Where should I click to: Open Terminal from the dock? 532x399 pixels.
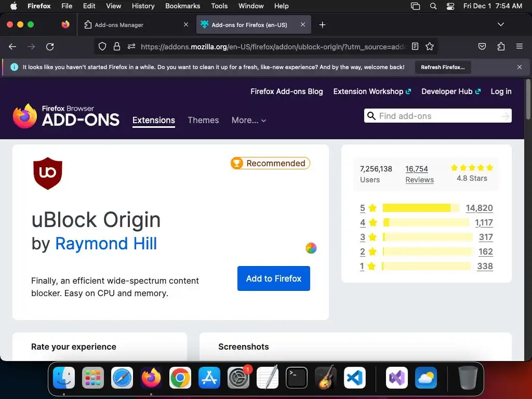(x=297, y=377)
